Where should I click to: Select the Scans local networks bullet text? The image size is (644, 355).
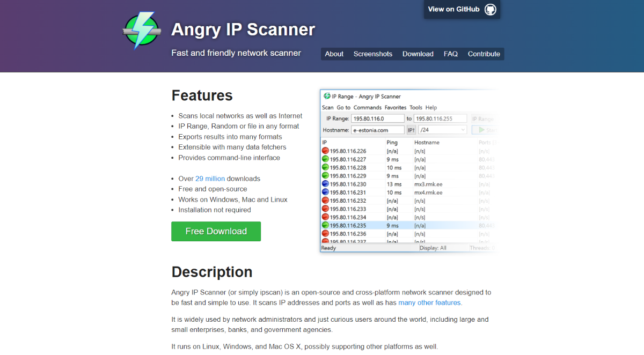coord(240,116)
